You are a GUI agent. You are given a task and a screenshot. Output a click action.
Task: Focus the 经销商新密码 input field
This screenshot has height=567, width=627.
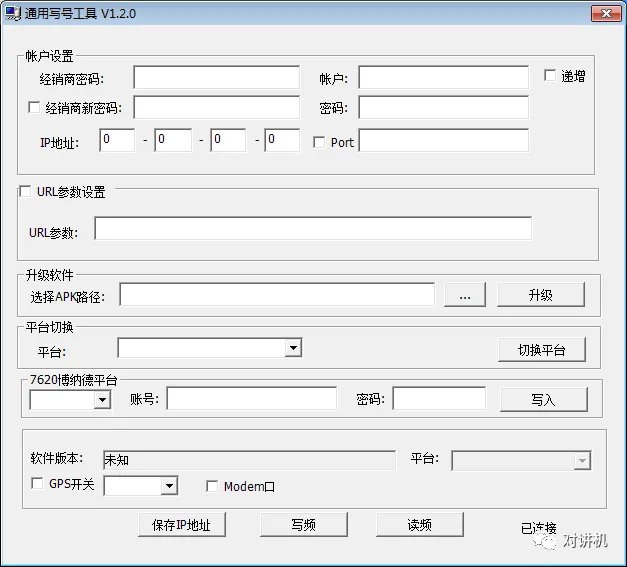[216, 107]
